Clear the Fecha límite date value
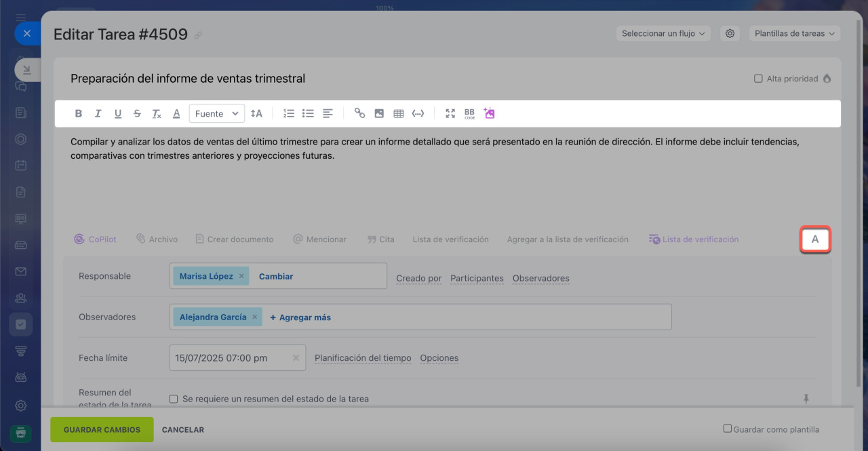This screenshot has width=868, height=451. click(x=296, y=358)
